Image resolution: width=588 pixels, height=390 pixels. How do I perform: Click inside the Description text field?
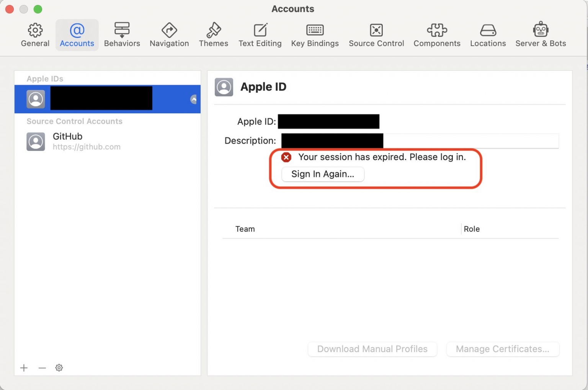tap(459, 141)
